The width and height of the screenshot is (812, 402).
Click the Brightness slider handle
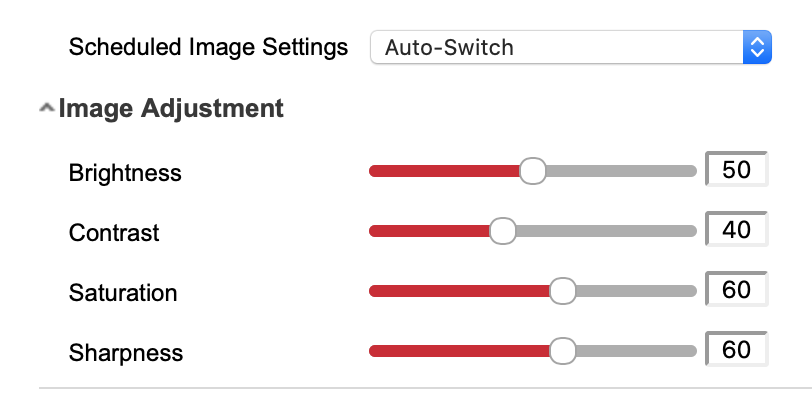click(x=533, y=171)
